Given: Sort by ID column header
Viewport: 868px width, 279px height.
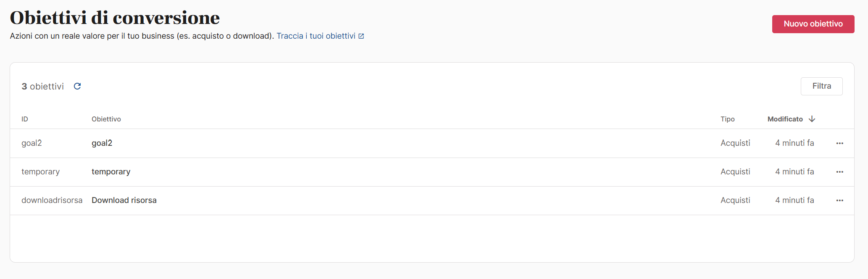Looking at the screenshot, I should pyautogui.click(x=25, y=119).
